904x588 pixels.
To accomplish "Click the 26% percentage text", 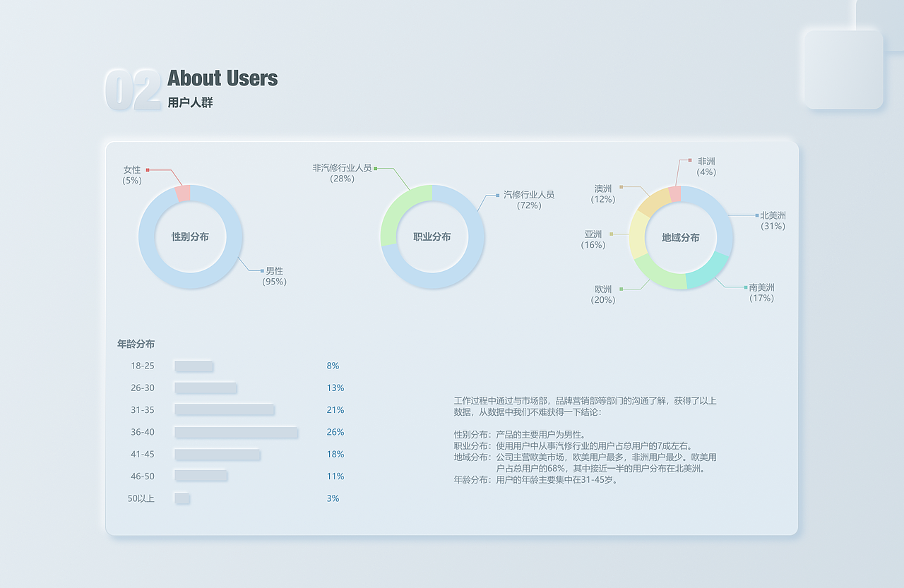I will pyautogui.click(x=334, y=432).
